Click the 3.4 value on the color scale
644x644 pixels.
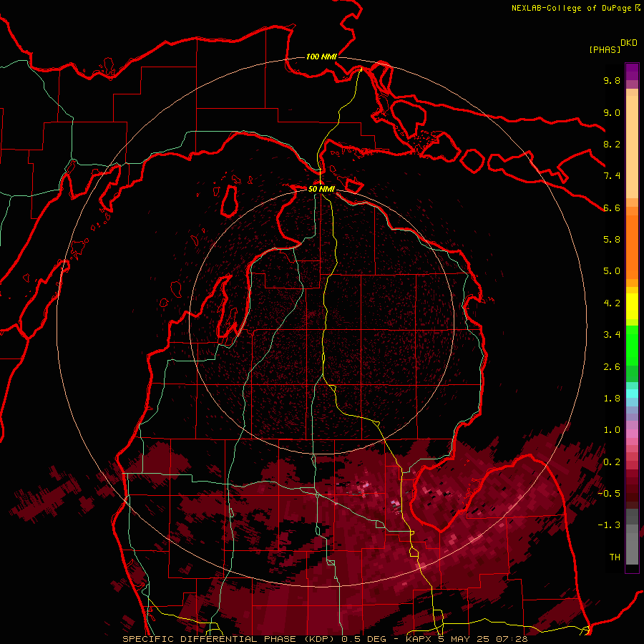point(612,335)
